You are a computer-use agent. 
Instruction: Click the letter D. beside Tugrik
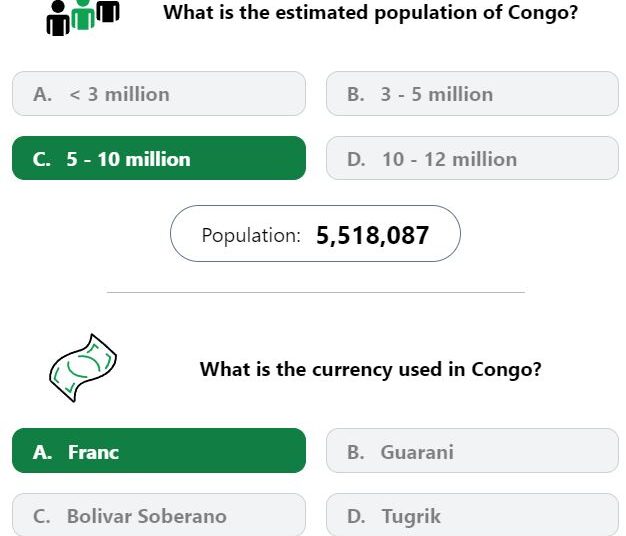pyautogui.click(x=357, y=516)
